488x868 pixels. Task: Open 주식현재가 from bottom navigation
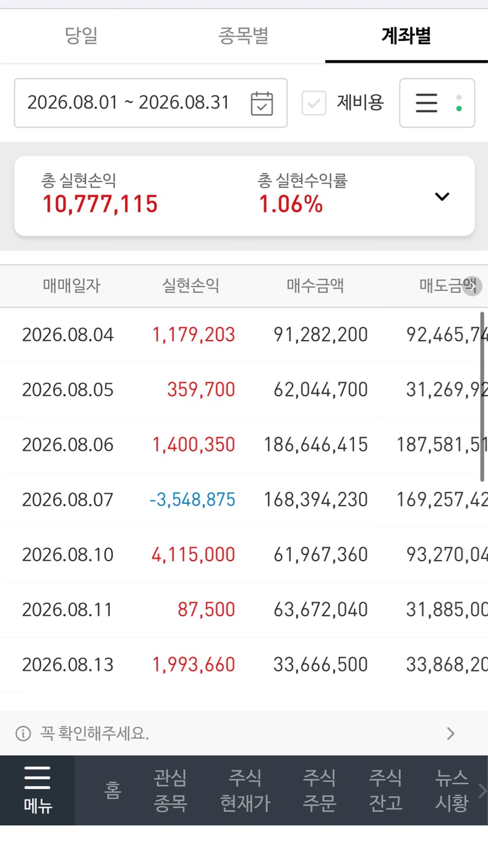245,790
